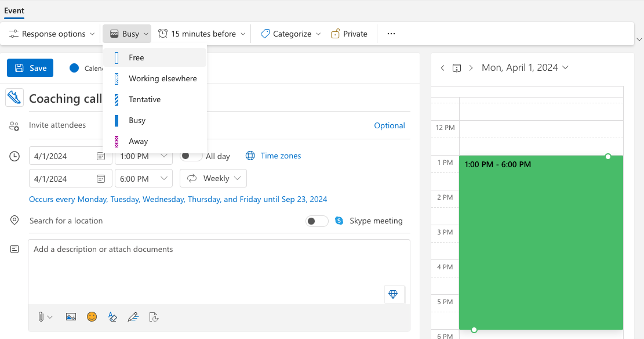Image resolution: width=644 pixels, height=339 pixels.
Task: Insert a picture inline
Action: click(x=71, y=317)
